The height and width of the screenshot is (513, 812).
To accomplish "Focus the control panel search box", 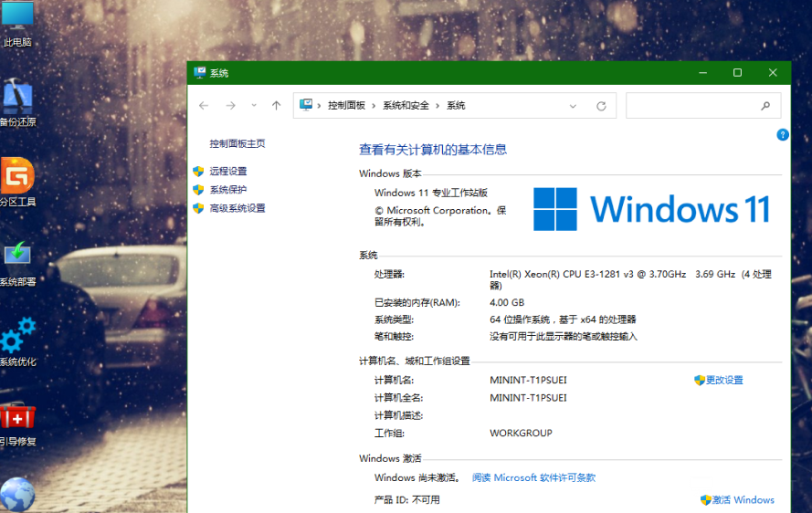I will pos(703,106).
